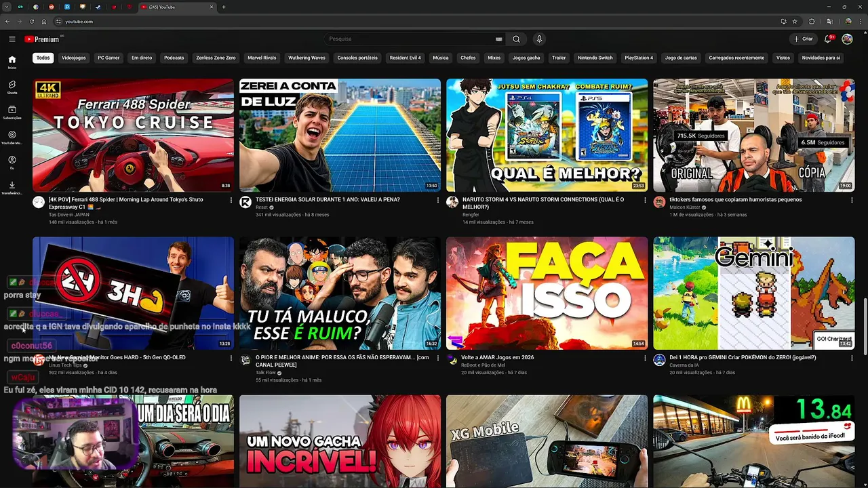View site information icon beside youtube.com
868x488 pixels.
coord(59,22)
